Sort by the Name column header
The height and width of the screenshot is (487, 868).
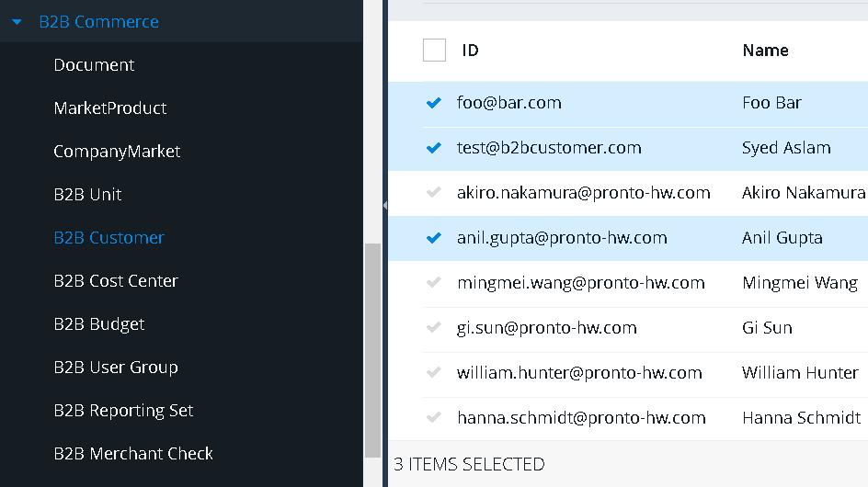766,51
